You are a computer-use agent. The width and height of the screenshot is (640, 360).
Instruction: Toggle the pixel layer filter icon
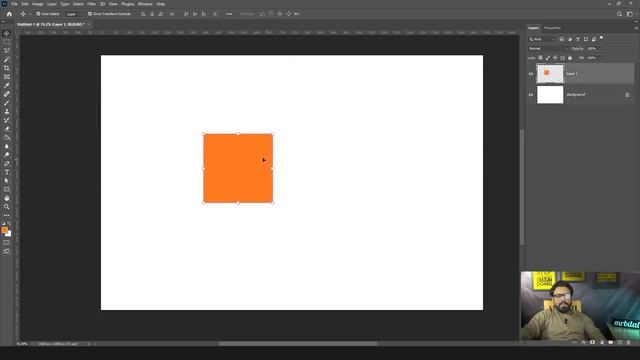562,39
